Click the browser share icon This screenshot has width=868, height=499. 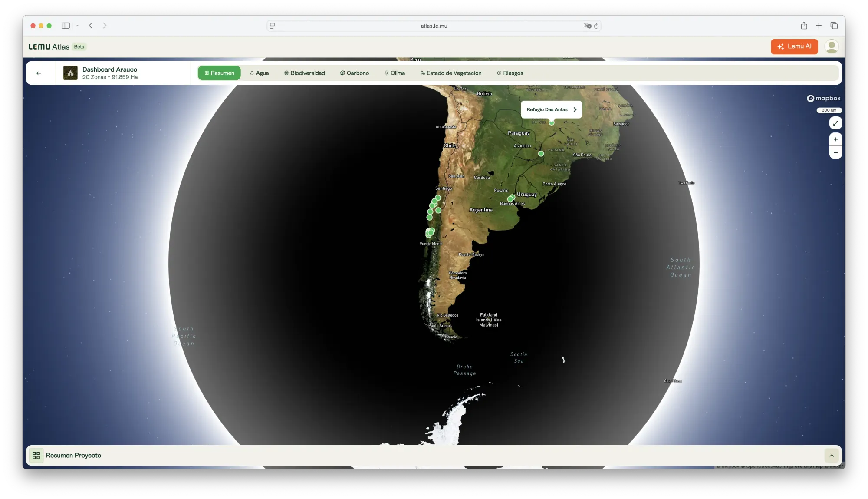tap(804, 26)
